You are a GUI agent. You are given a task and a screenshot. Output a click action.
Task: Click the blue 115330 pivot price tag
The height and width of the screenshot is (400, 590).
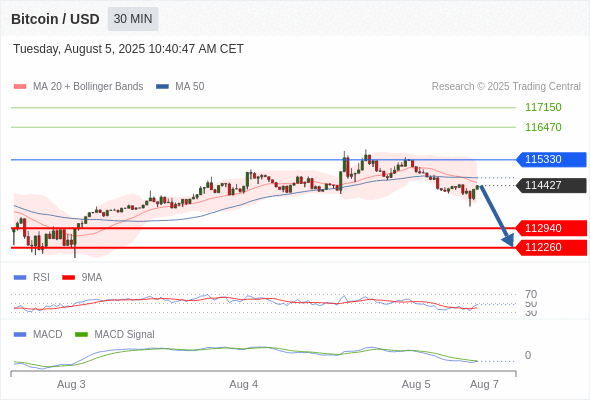[551, 160]
